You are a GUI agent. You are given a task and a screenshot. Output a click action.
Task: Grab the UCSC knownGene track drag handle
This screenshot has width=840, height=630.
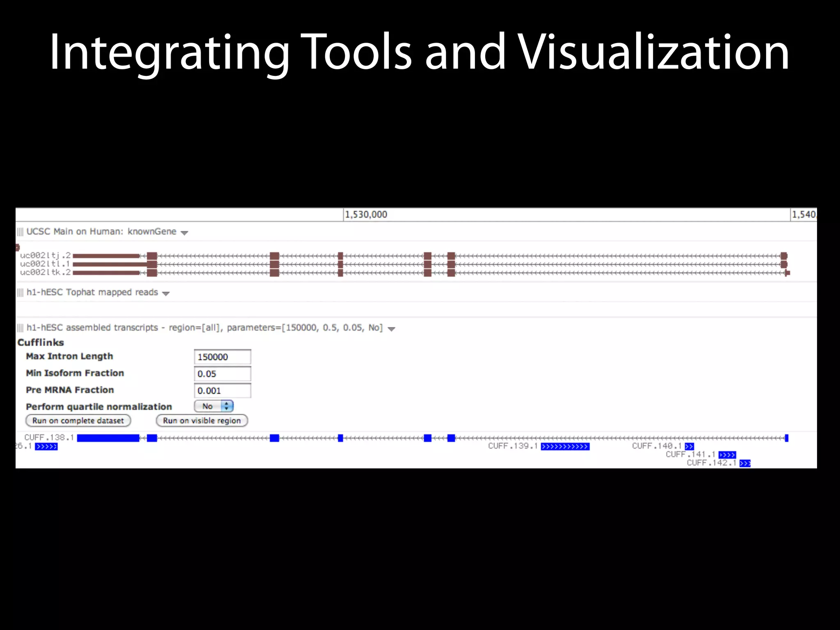tap(20, 232)
